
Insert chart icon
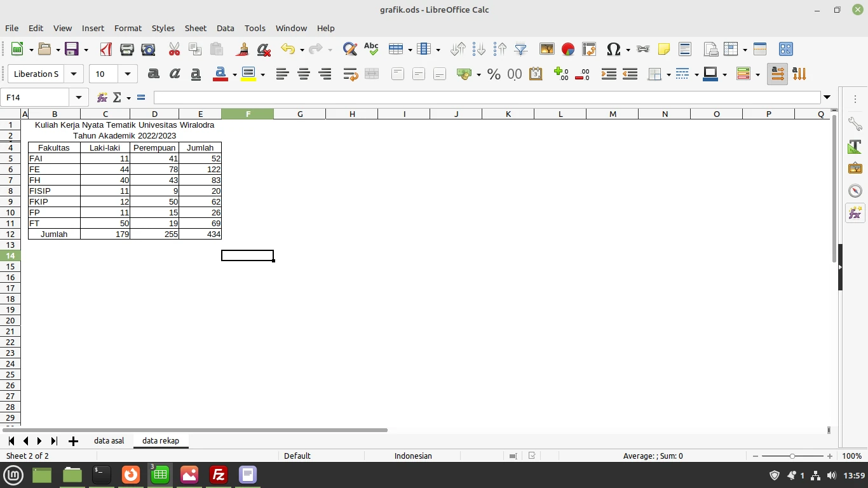coord(568,49)
